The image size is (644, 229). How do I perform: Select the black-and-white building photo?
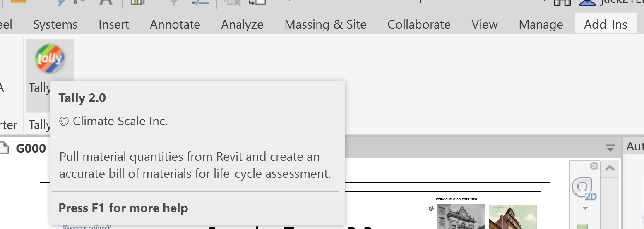(461, 216)
